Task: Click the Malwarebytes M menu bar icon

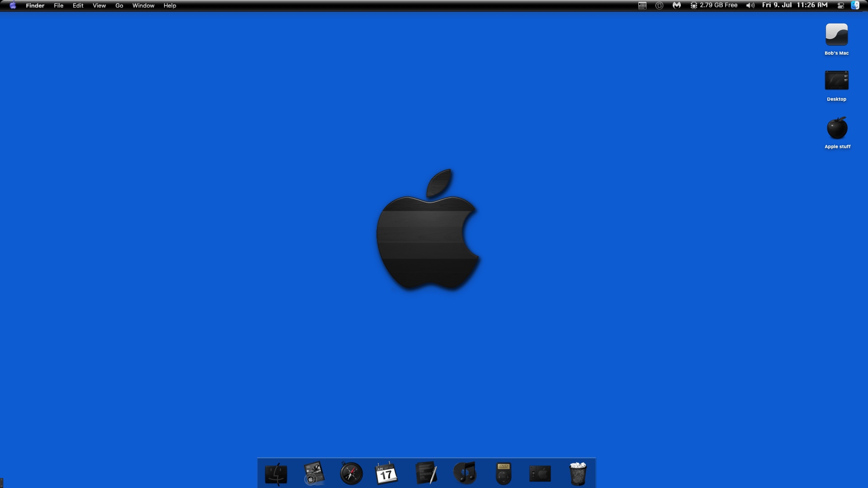Action: coord(676,5)
